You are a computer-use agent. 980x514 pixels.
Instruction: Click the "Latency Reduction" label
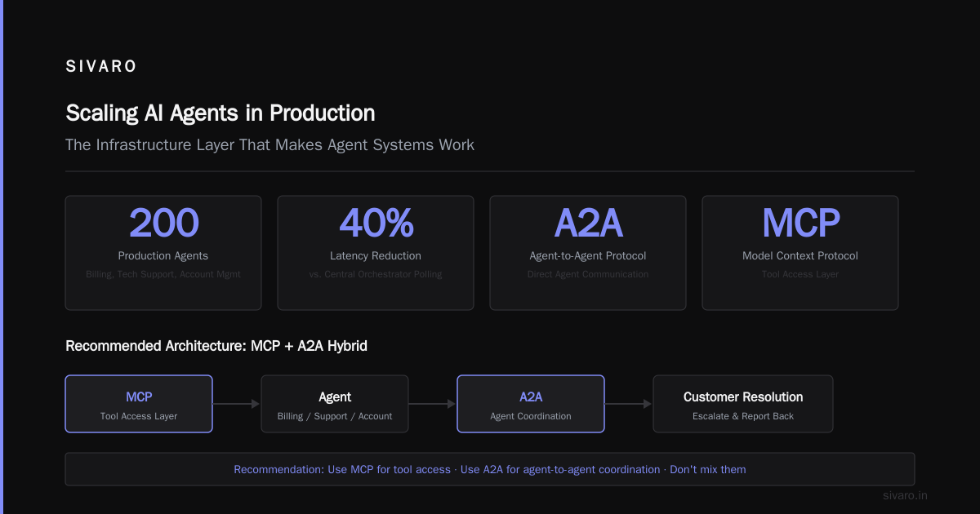(x=376, y=256)
